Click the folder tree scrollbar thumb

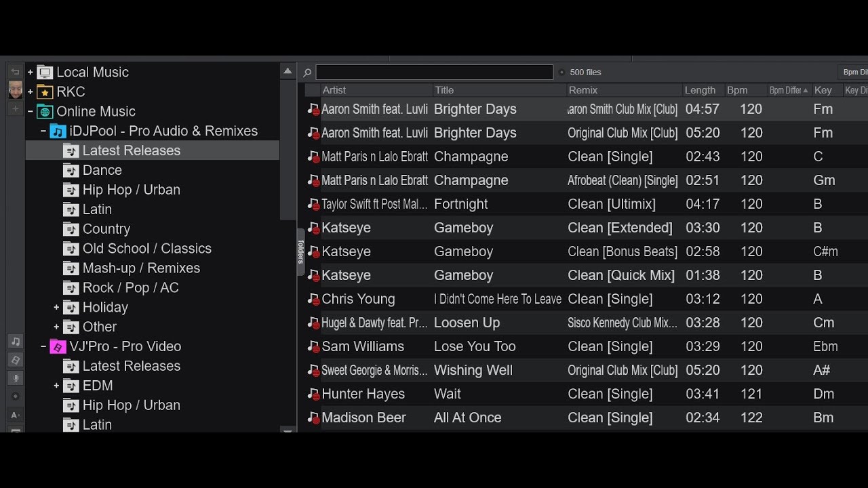tap(288, 149)
